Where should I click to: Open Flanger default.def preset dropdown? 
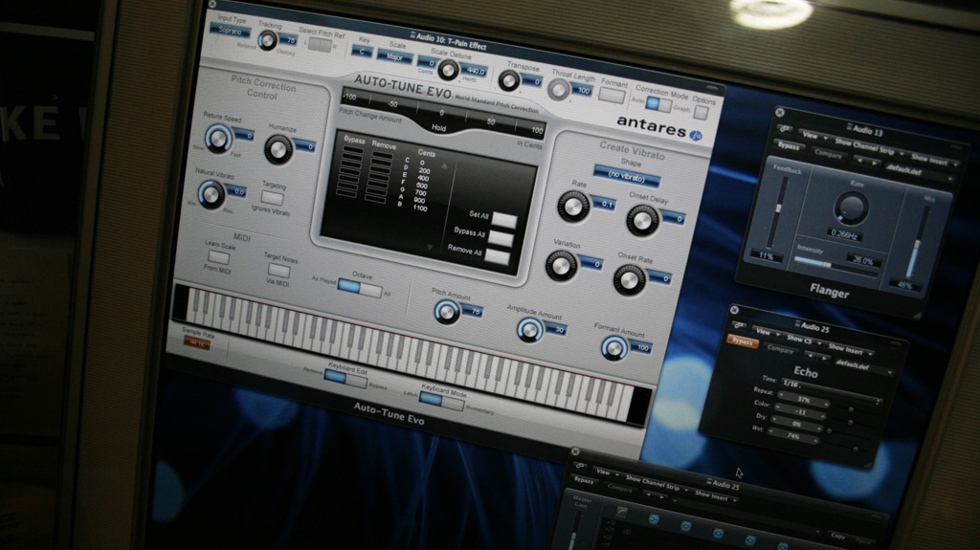921,172
